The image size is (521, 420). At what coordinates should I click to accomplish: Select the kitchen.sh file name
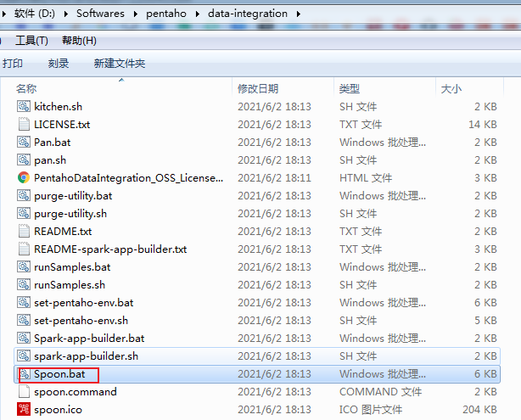59,107
